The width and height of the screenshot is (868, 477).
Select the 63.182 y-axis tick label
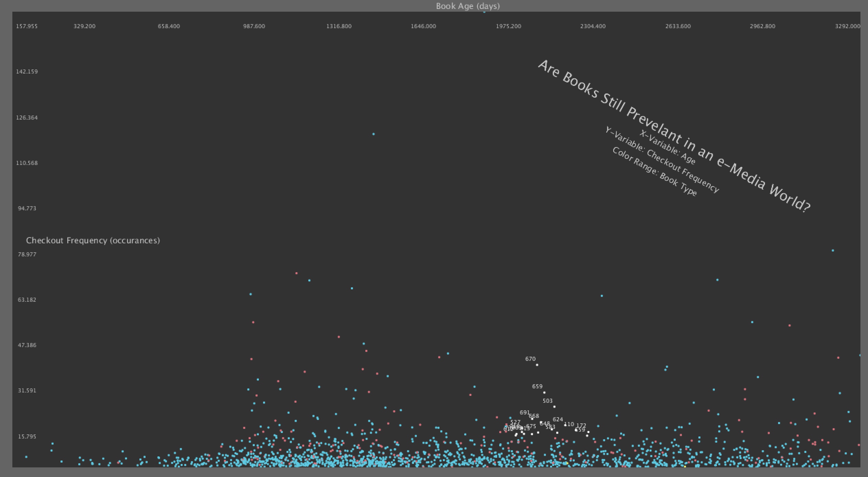pos(27,300)
